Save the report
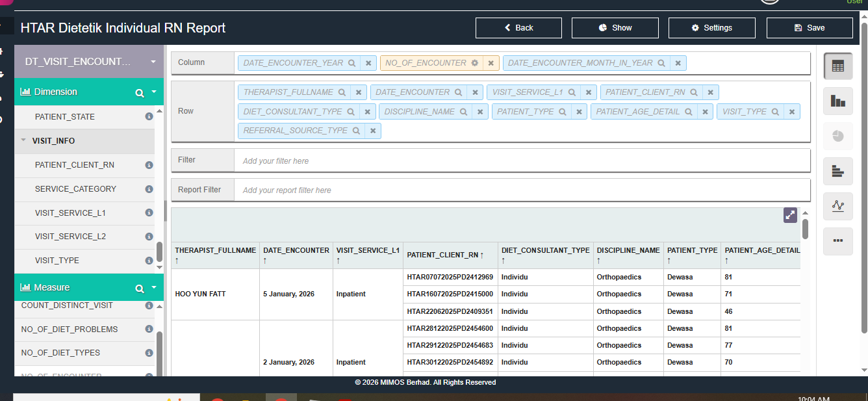The width and height of the screenshot is (868, 401). coord(810,28)
